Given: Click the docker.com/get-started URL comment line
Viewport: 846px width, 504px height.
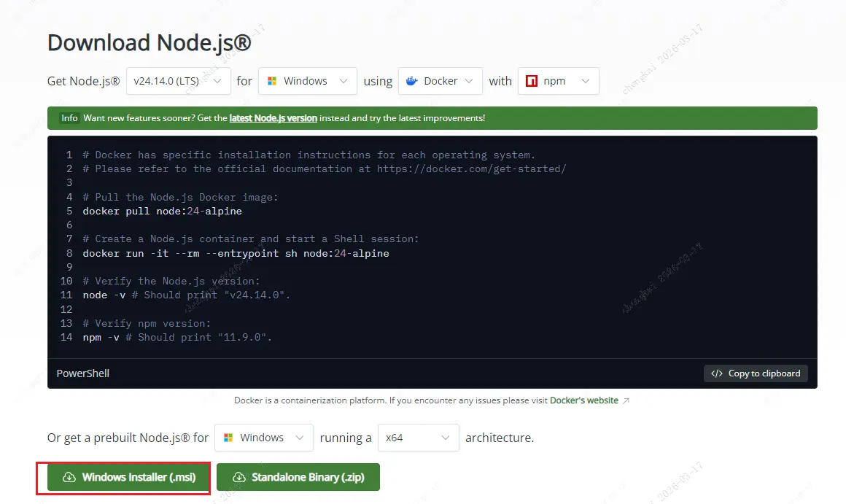Looking at the screenshot, I should (325, 169).
